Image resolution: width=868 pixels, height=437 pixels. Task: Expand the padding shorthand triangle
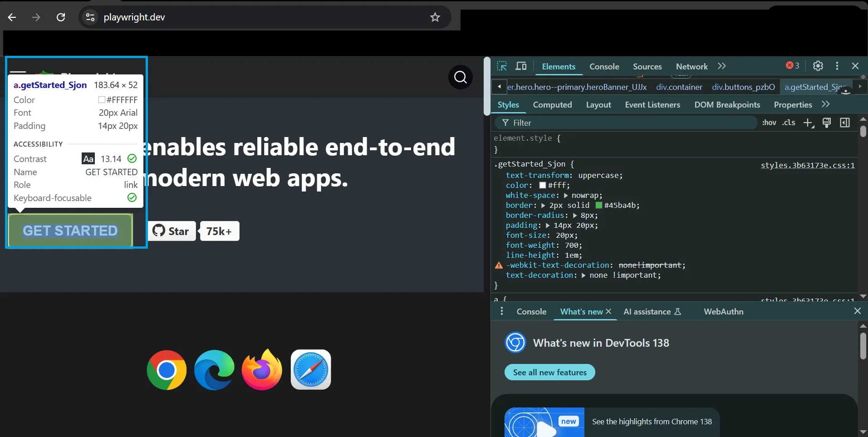pos(548,226)
